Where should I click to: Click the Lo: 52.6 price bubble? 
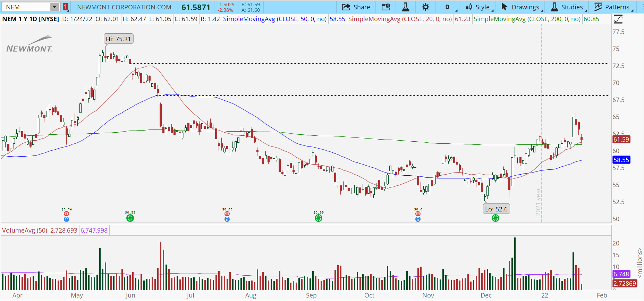497,209
